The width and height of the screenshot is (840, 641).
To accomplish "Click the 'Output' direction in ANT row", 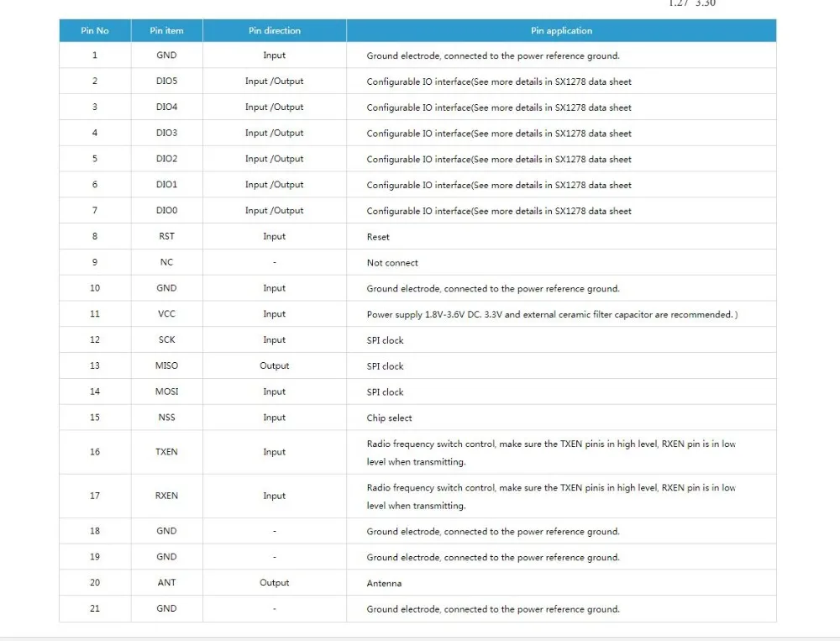I will coord(275,582).
